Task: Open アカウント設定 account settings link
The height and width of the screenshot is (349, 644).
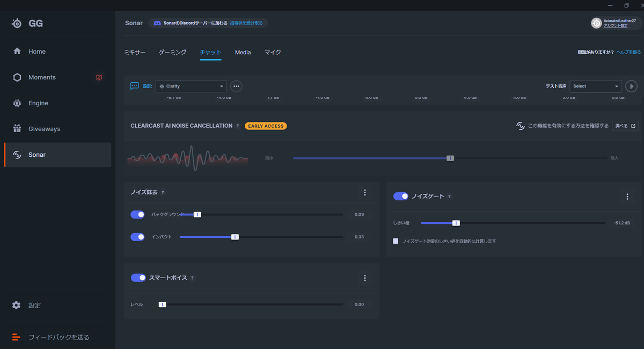Action: pyautogui.click(x=616, y=26)
